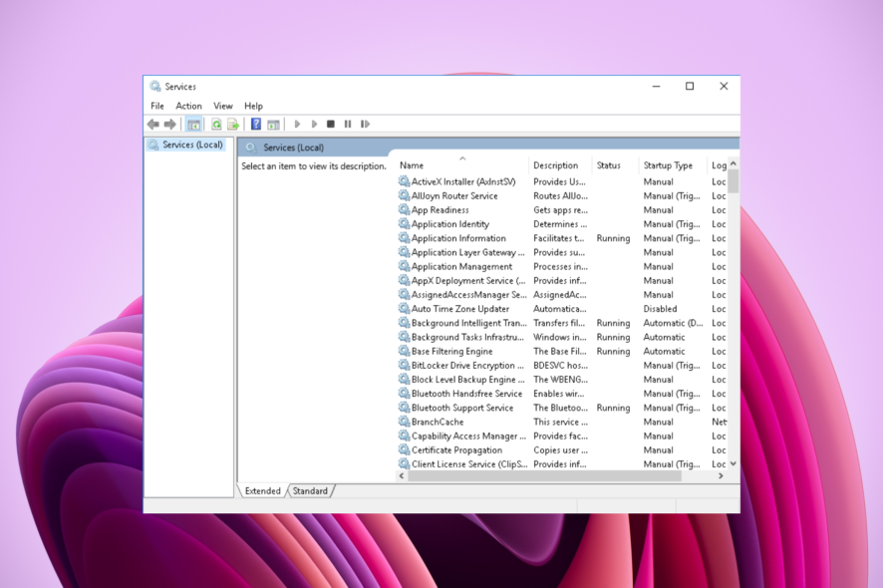
Task: Click the Back arrow in the toolbar
Action: coord(152,124)
